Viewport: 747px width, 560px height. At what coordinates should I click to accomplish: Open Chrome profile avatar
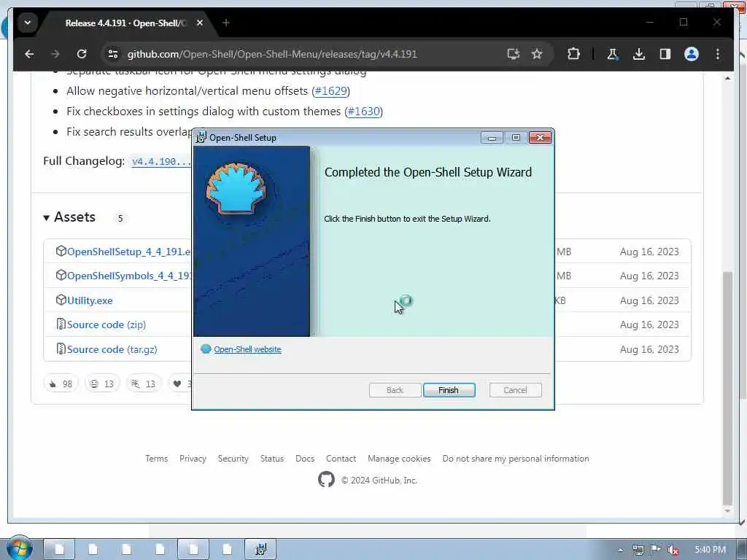tap(692, 54)
